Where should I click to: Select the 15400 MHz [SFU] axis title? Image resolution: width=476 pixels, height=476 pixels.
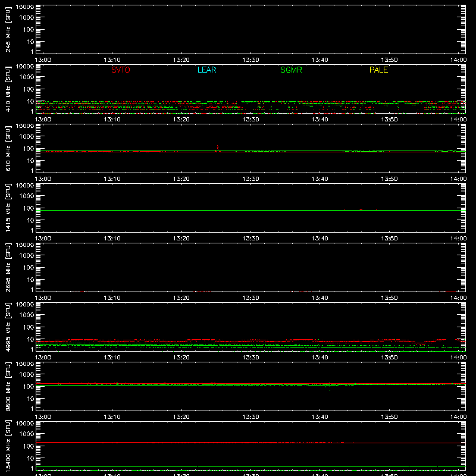click(8, 446)
